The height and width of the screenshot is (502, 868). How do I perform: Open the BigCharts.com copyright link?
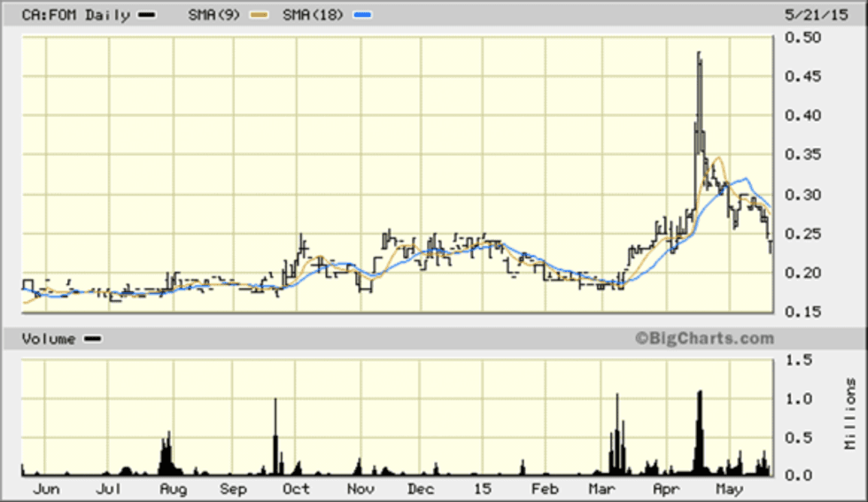(x=703, y=338)
